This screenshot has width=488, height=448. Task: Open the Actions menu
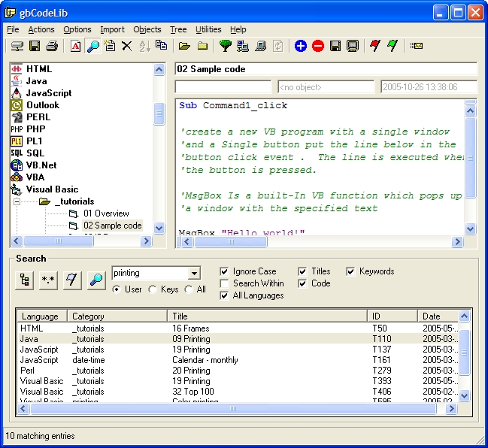pyautogui.click(x=41, y=29)
